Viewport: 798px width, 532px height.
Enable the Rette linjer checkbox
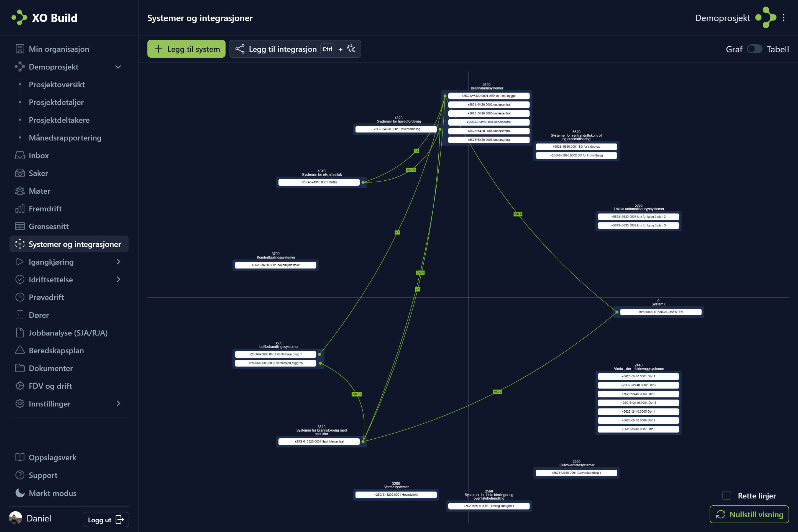click(x=727, y=496)
